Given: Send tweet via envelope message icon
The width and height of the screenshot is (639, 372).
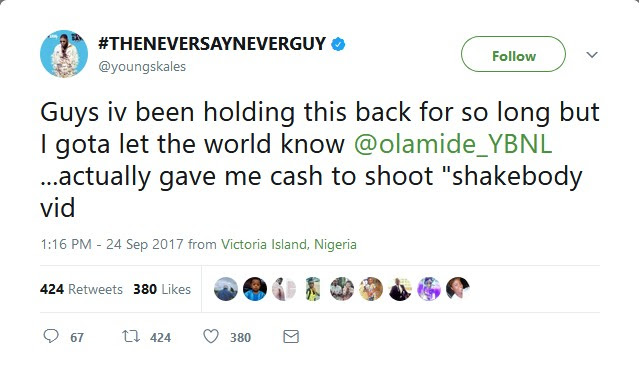Looking at the screenshot, I should (x=291, y=337).
